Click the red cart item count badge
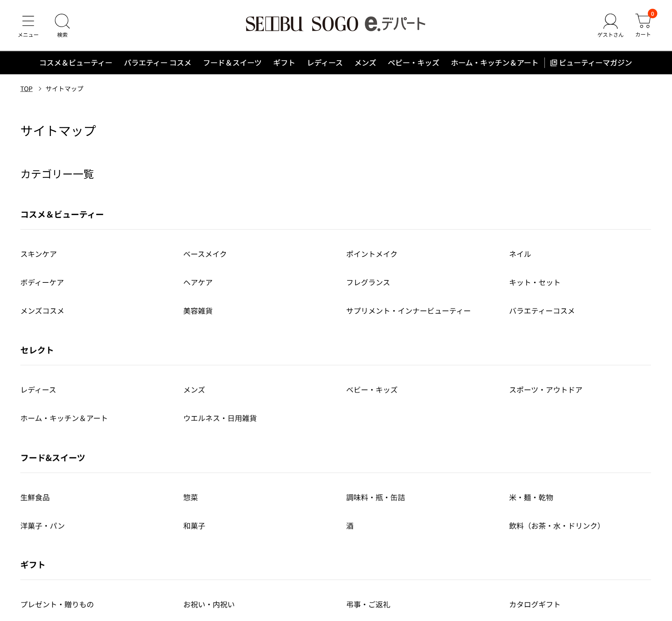672x621 pixels. tap(652, 14)
